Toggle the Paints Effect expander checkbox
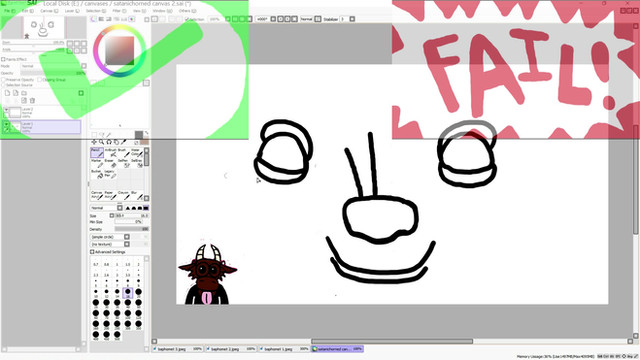 point(3,59)
